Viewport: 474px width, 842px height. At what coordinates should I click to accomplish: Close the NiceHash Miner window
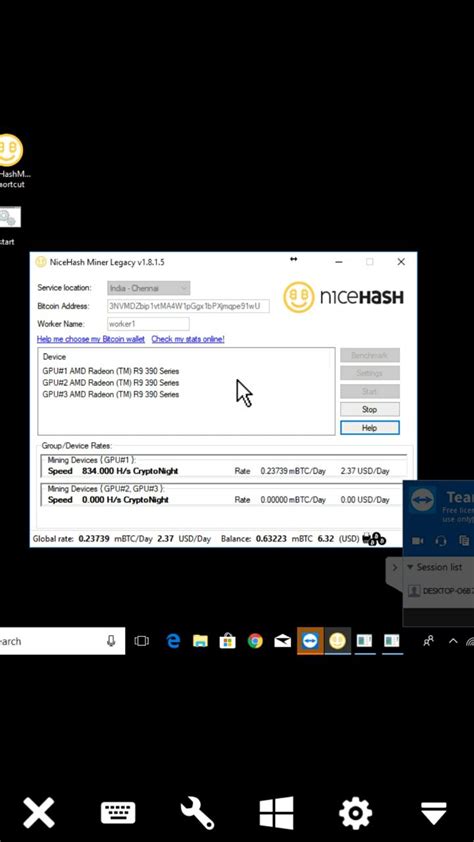coord(401,262)
